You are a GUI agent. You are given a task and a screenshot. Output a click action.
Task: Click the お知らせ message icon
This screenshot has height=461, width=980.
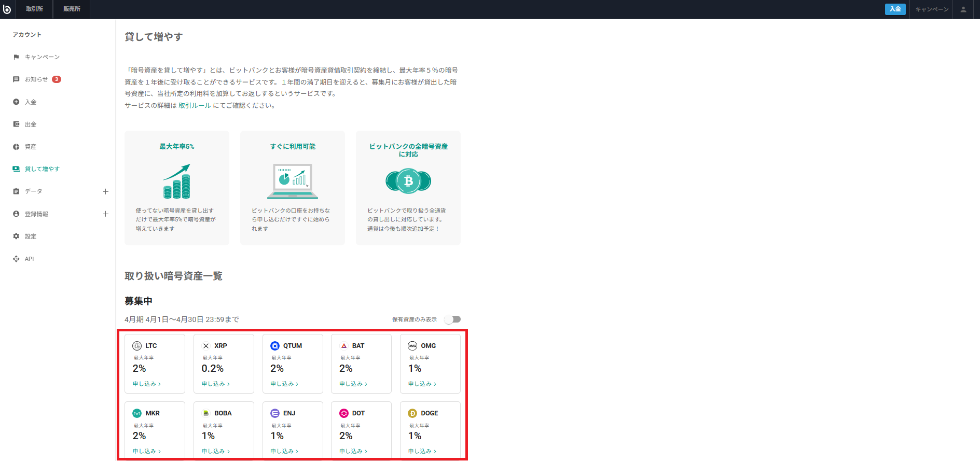tap(16, 79)
